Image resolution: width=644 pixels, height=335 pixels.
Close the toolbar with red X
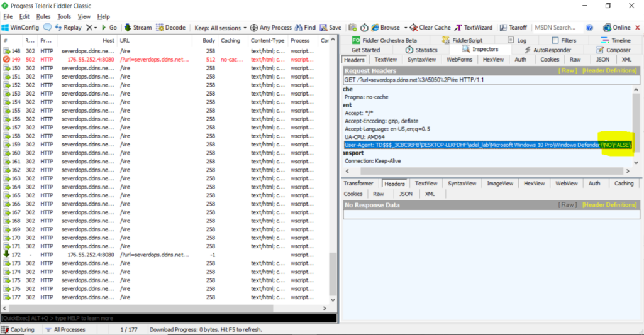638,28
